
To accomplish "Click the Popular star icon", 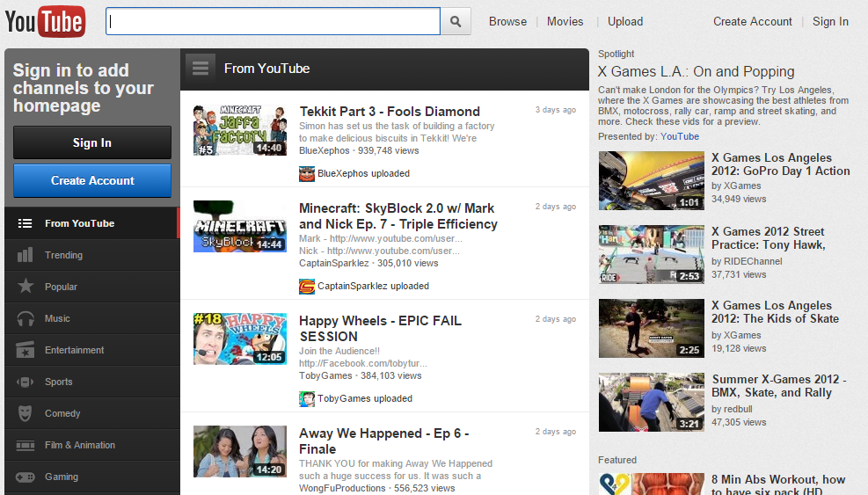I will pyautogui.click(x=26, y=287).
